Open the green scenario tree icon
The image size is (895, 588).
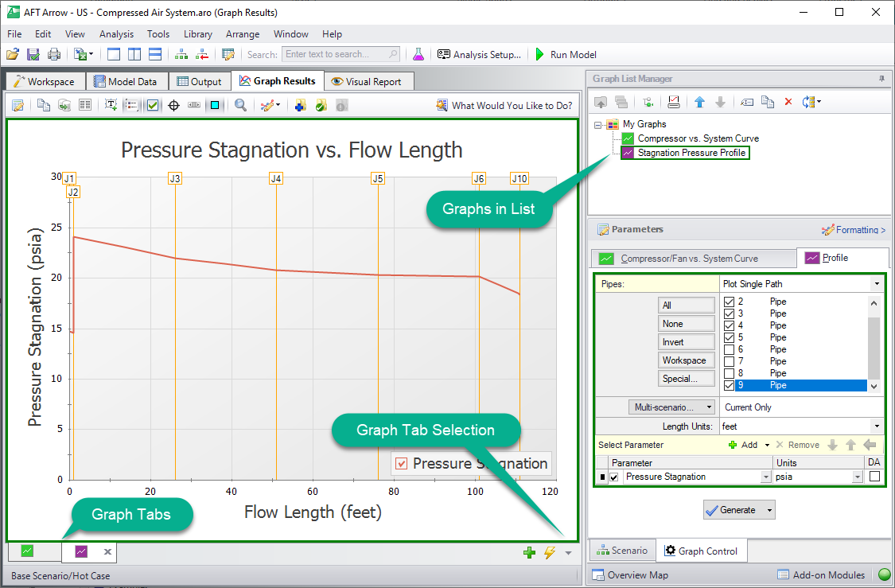point(181,54)
